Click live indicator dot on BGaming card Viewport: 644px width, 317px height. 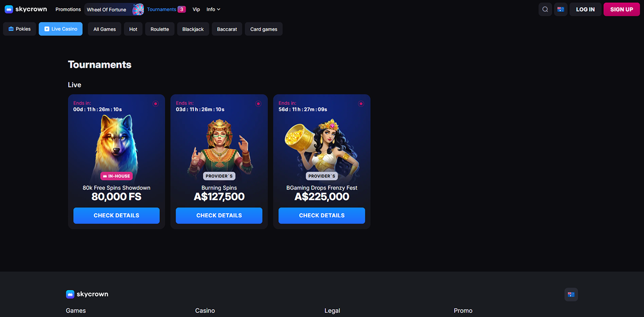coord(361,104)
